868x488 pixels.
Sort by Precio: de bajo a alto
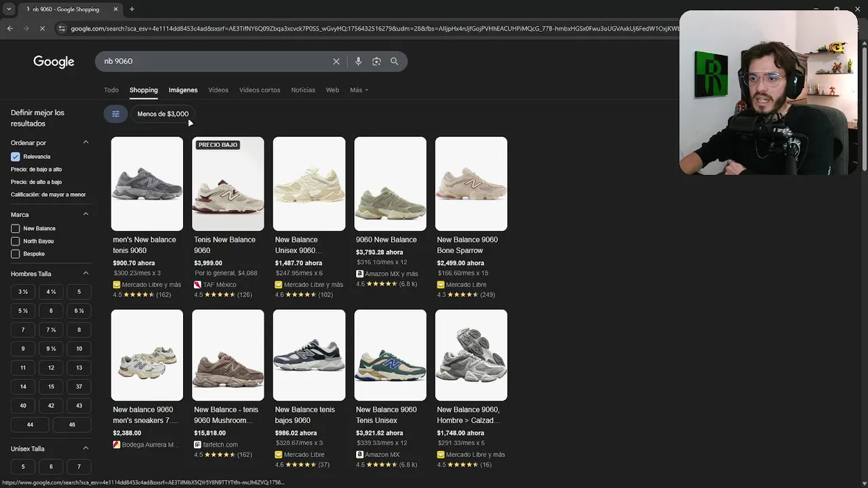click(x=36, y=169)
